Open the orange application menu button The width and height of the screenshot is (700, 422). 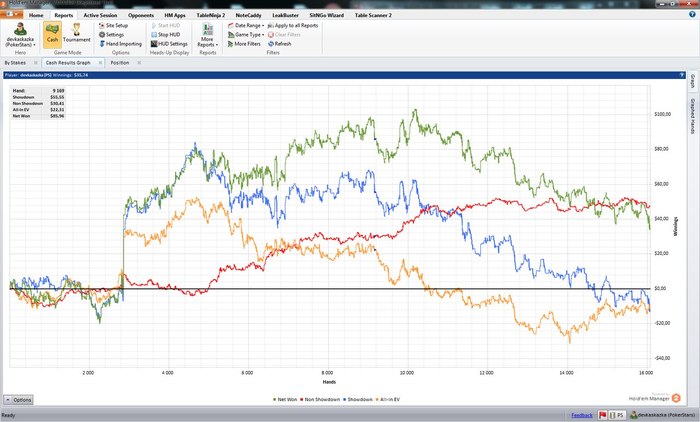pyautogui.click(x=11, y=14)
